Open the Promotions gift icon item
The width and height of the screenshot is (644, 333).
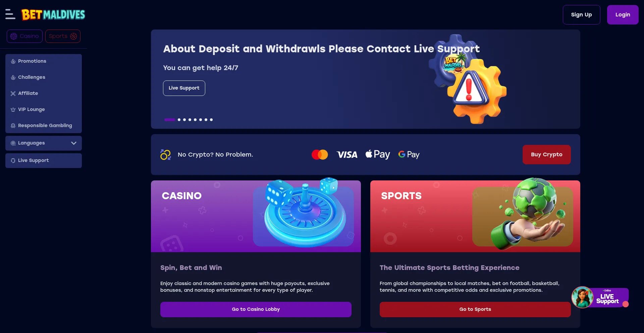coord(44,61)
